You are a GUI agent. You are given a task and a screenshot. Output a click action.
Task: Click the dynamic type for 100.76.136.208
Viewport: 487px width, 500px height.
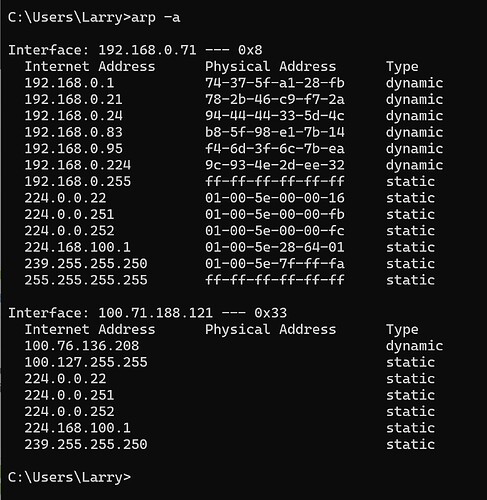coord(415,346)
